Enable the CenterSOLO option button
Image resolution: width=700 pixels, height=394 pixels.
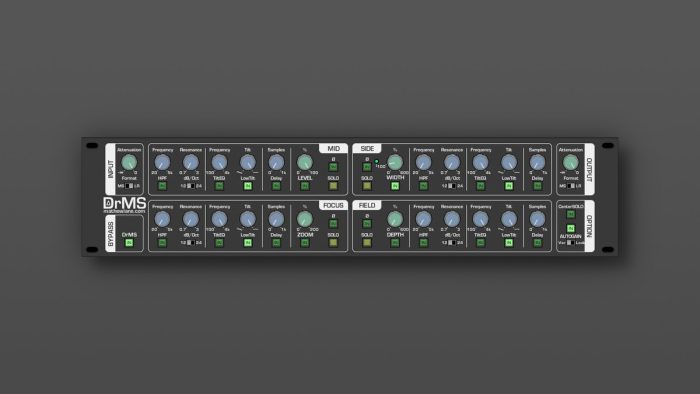click(x=571, y=214)
